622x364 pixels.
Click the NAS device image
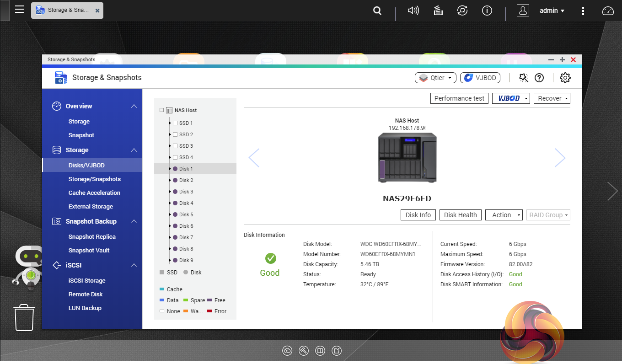407,158
